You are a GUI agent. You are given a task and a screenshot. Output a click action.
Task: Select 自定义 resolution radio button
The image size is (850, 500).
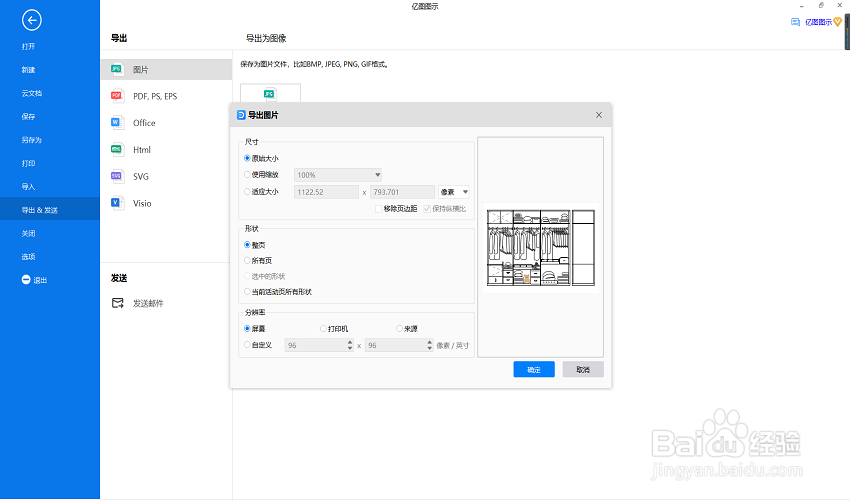(247, 345)
